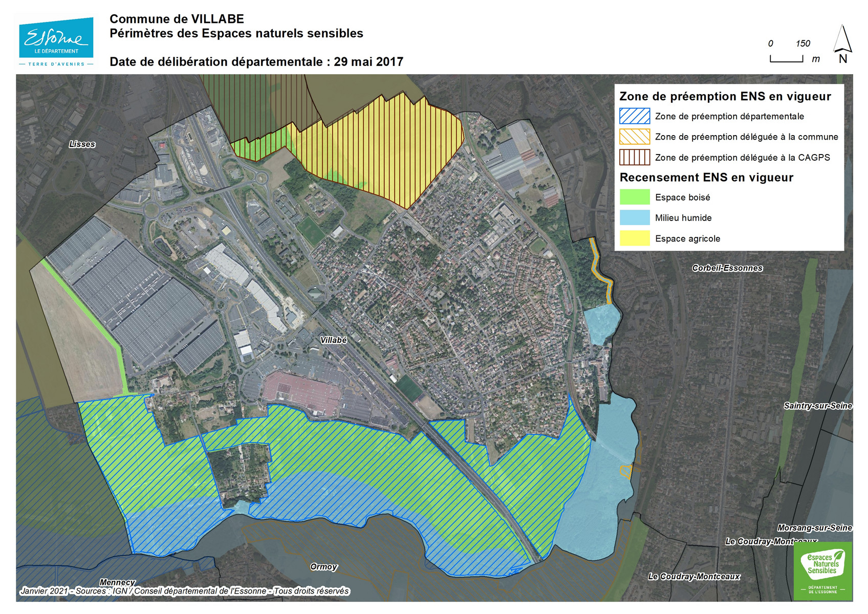Click the 'Espace boisé' legend label
Image resolution: width=868 pixels, height=614 pixels.
tap(682, 198)
